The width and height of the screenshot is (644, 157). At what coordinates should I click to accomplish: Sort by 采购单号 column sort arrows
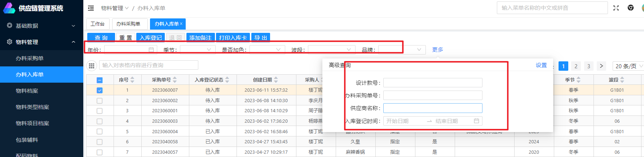175,80
